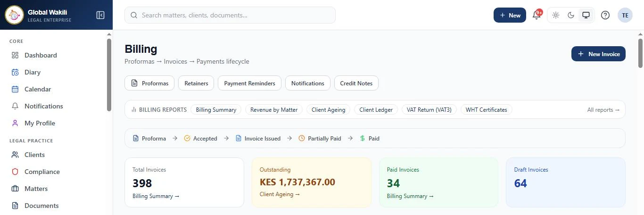644x215 pixels.
Task: Click the sidebar Notifications bell icon
Action: [x=15, y=106]
